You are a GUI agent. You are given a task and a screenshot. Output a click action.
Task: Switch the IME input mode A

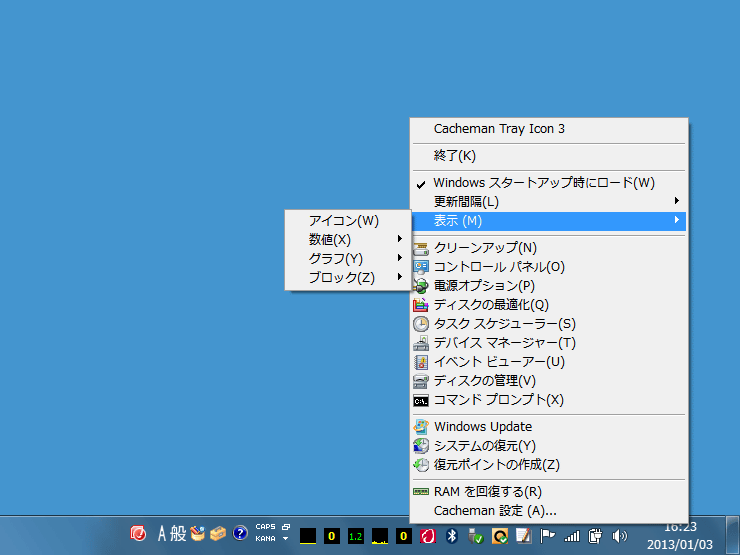(162, 534)
